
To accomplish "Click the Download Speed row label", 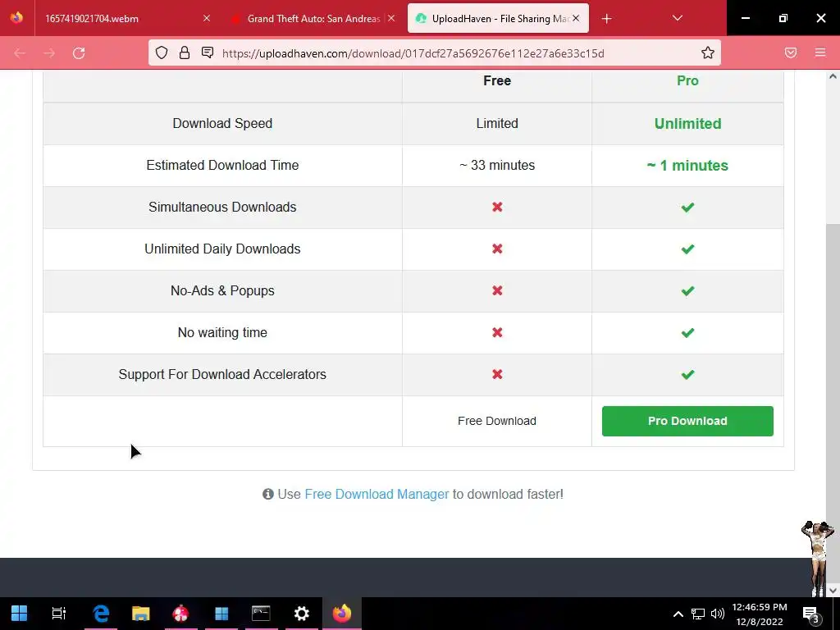I will click(222, 123).
